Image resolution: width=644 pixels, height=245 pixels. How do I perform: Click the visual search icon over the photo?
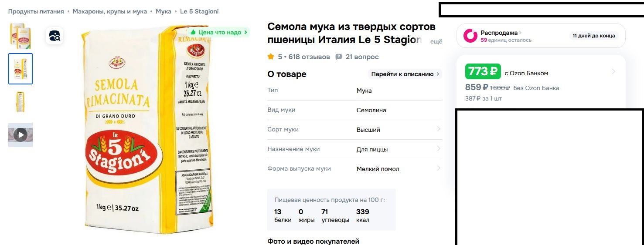[x=55, y=36]
